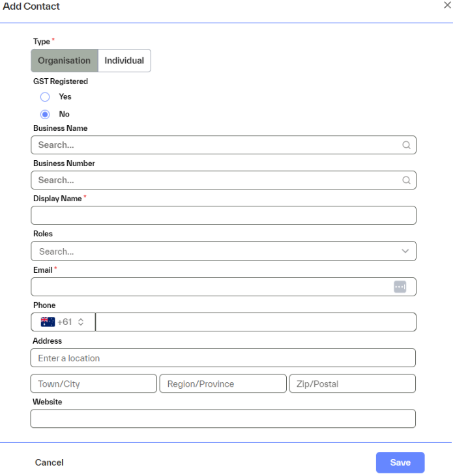The width and height of the screenshot is (453, 476).
Task: Click the Town/City input field
Action: [x=93, y=384]
